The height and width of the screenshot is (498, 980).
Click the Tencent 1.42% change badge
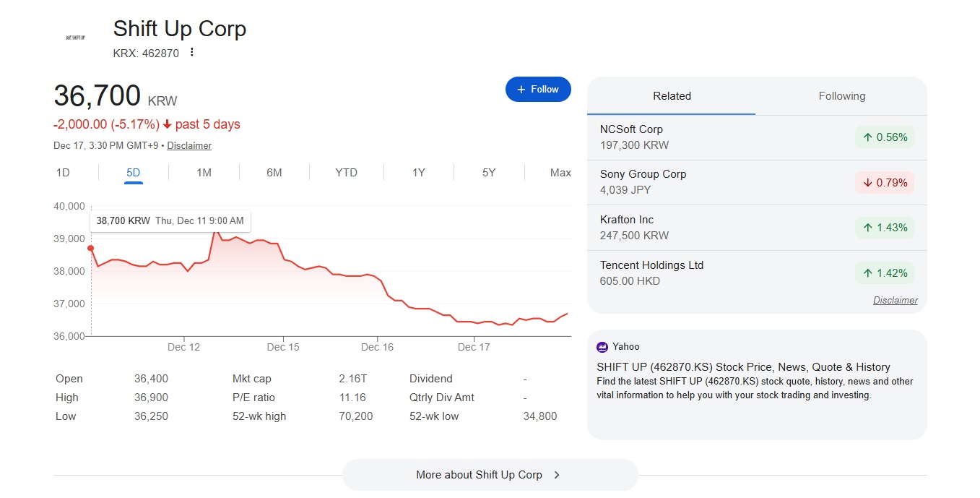tap(885, 273)
